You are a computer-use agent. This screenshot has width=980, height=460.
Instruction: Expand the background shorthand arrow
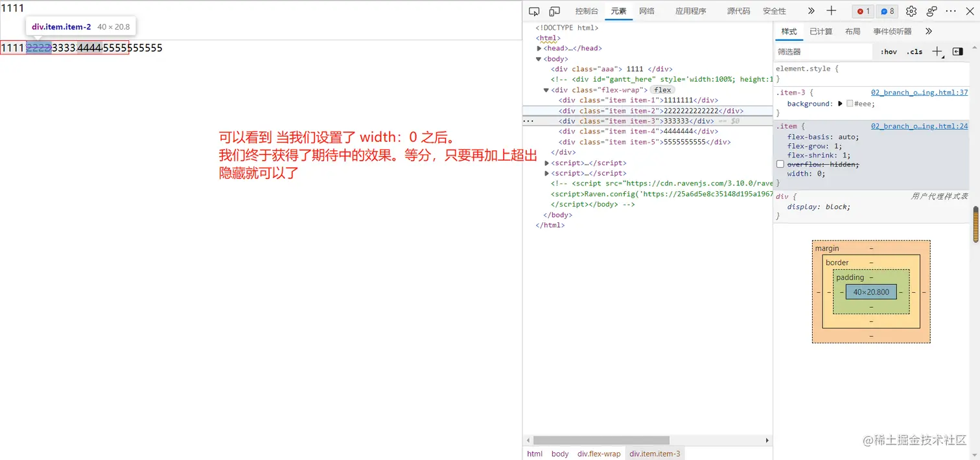coord(839,104)
